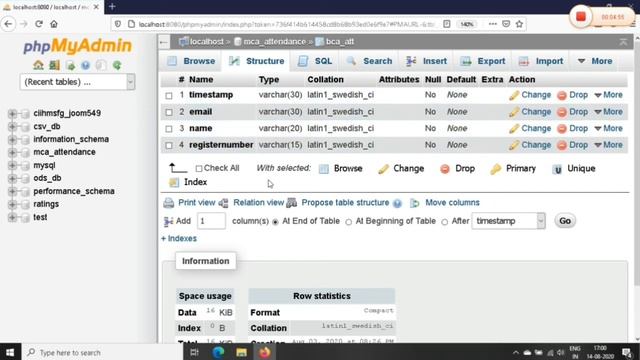640x360 pixels.
Task: Expand the mysql database tree node
Action: [12, 165]
